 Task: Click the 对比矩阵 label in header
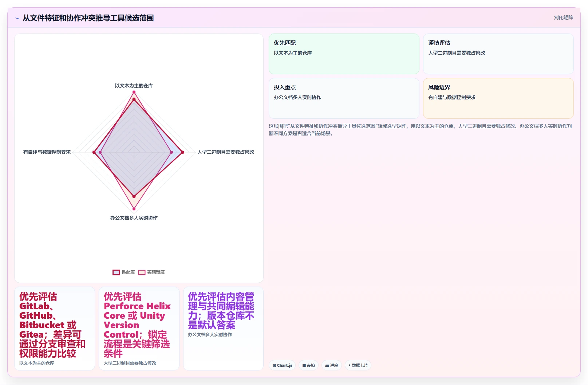563,17
